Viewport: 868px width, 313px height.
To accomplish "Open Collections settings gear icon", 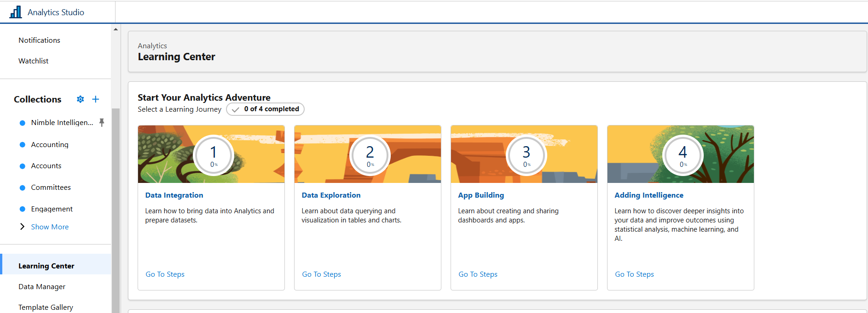I will point(81,99).
